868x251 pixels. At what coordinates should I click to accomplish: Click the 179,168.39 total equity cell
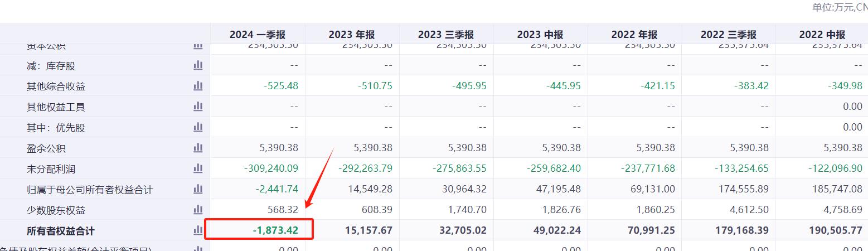743,231
